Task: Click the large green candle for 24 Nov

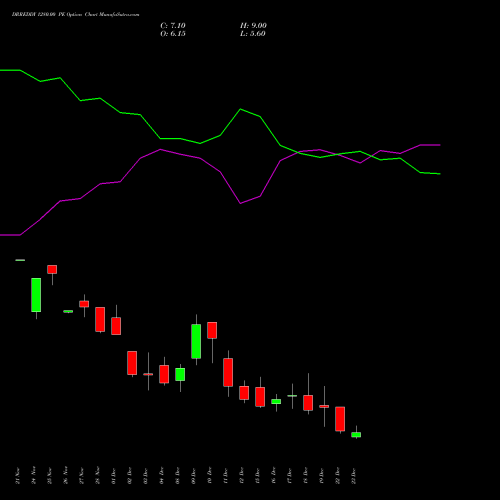Action: point(36,295)
